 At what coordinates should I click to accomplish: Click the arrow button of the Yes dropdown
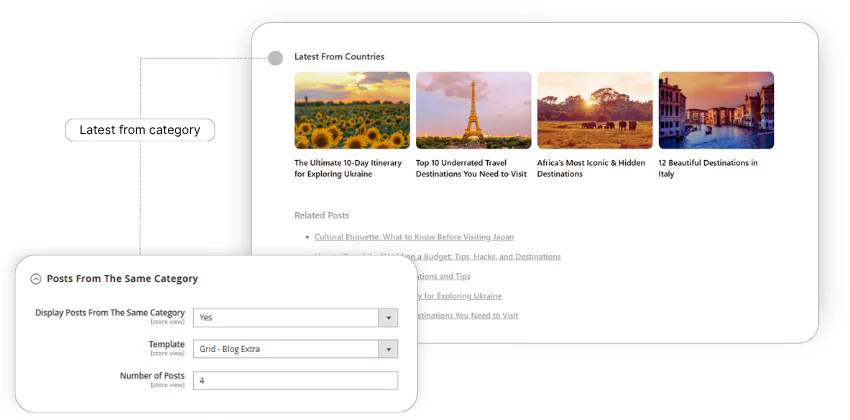(x=388, y=317)
